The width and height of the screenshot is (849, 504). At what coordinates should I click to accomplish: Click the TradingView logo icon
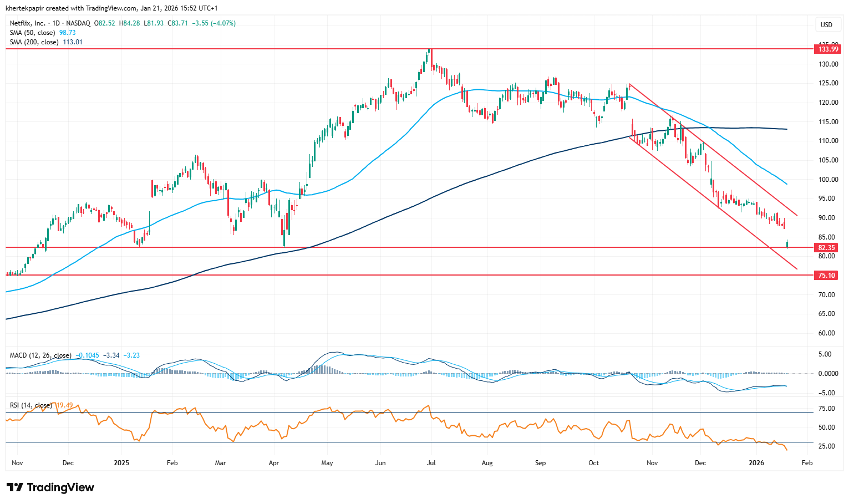[x=15, y=487]
